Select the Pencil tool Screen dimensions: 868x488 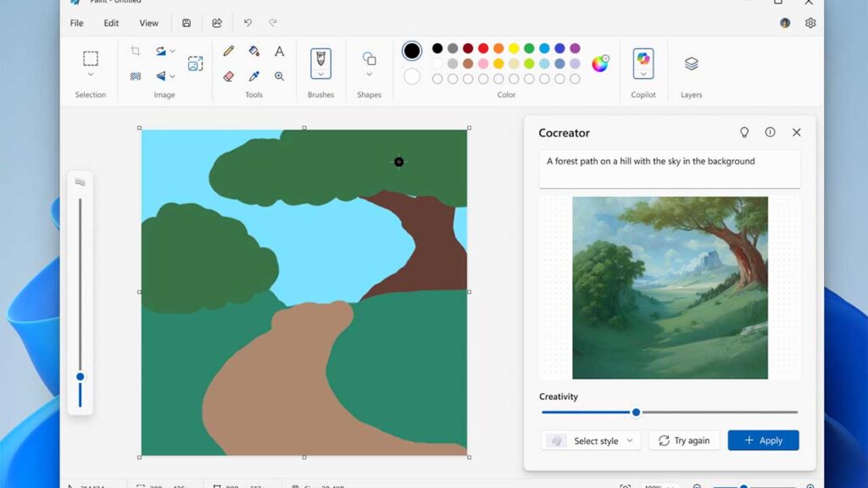(228, 52)
